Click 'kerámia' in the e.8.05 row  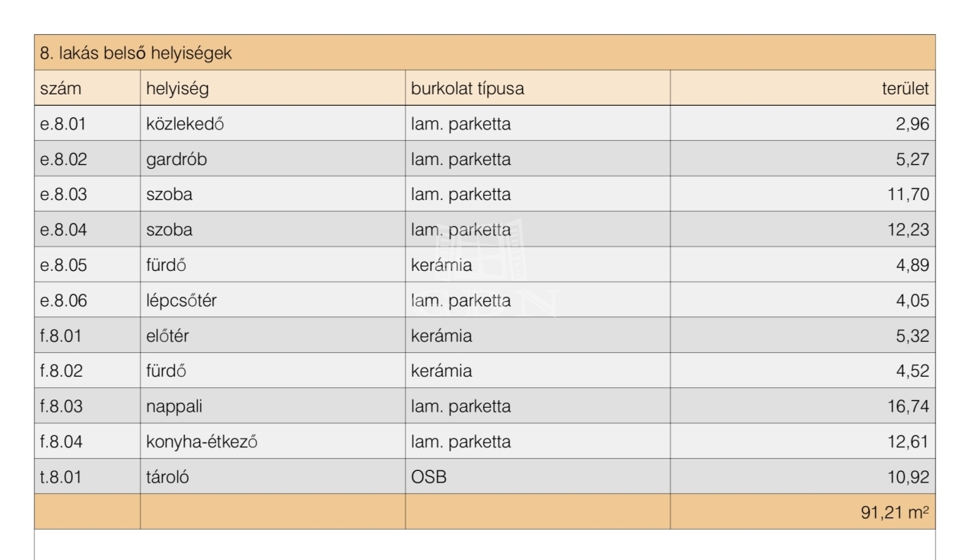click(x=441, y=265)
